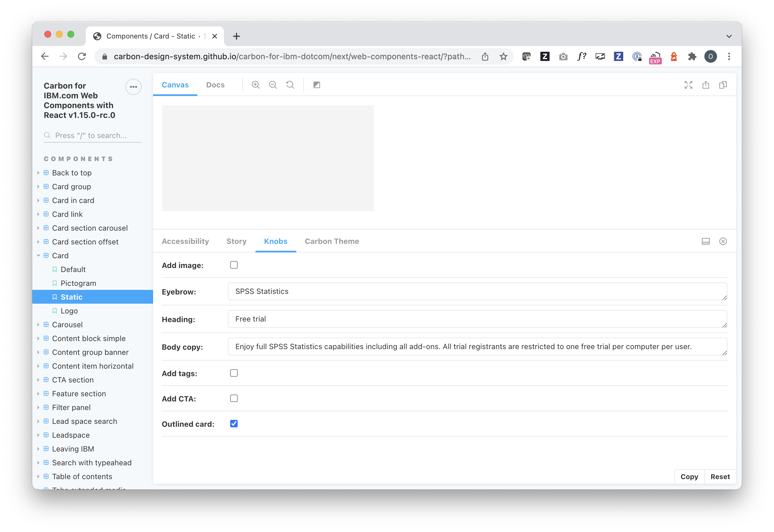Switch to the Carbon Theme tab

[x=331, y=241]
